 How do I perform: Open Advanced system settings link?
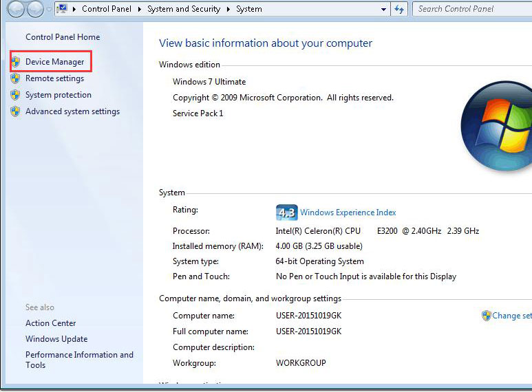coord(72,111)
